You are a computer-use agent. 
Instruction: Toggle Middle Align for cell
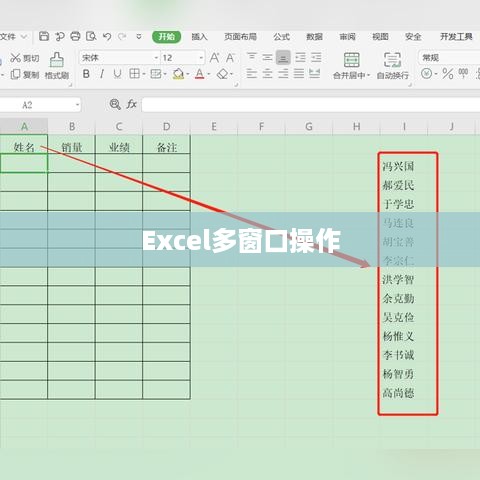267,58
